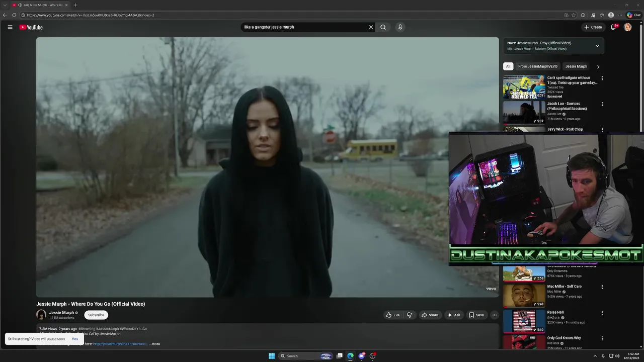Confirm Yes to still watching

[x=75, y=339]
